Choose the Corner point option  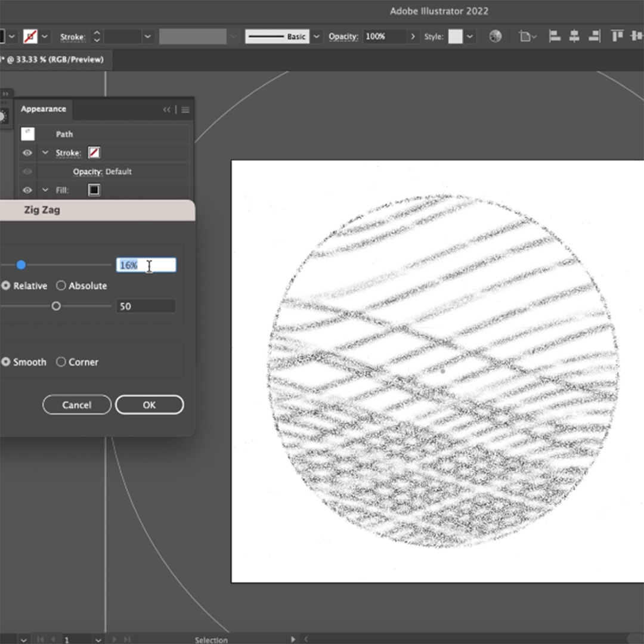61,362
